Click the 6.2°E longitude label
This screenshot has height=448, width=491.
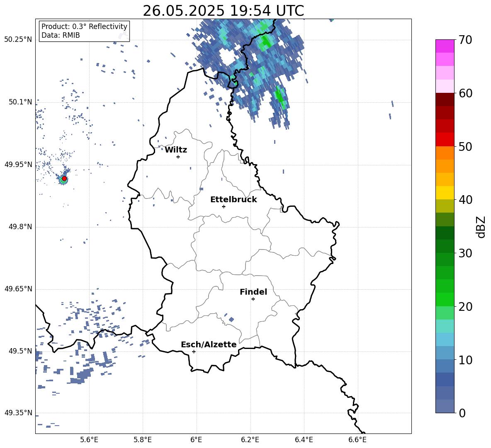pos(250,440)
